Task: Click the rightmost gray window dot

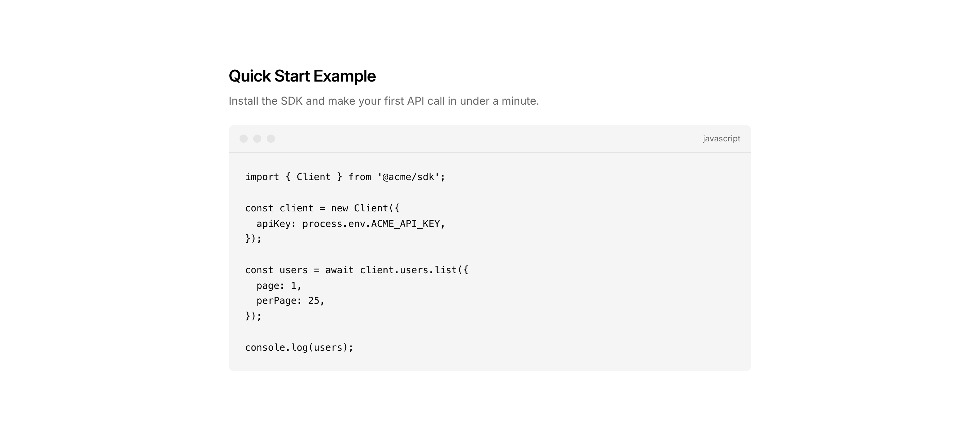Action: [271, 139]
